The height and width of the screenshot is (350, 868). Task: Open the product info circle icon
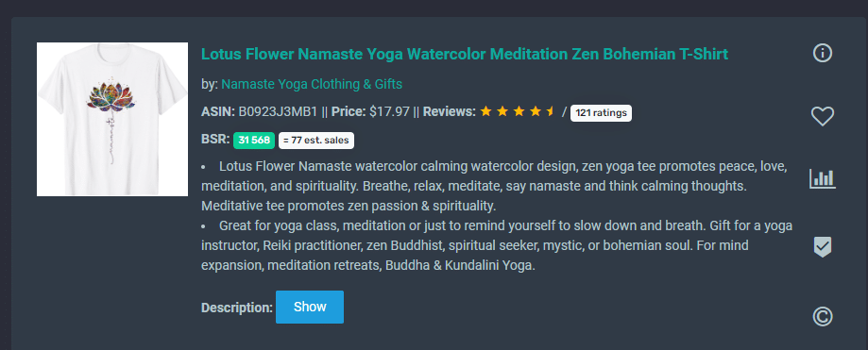click(x=822, y=53)
